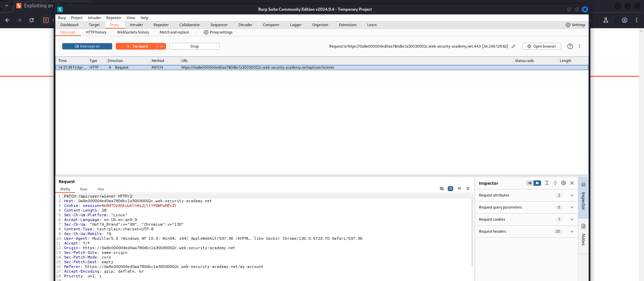Open the Intruder menu in menu bar
Image resolution: width=644 pixels, height=281 pixels.
point(94,18)
